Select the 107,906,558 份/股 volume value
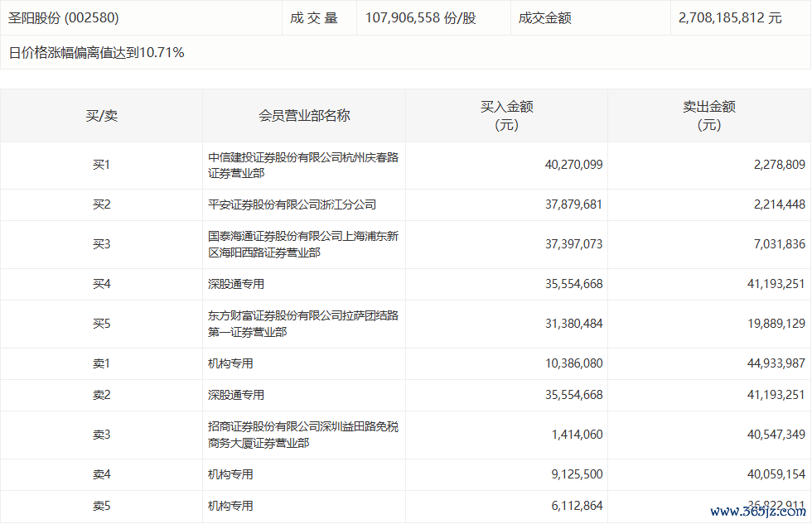 (x=420, y=17)
